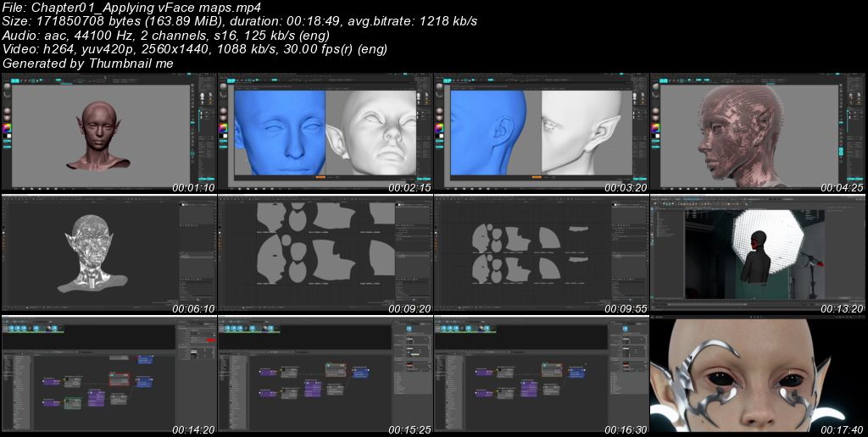Open the thumbnail stamped 00:02:15
The height and width of the screenshot is (437, 868).
(x=325, y=133)
